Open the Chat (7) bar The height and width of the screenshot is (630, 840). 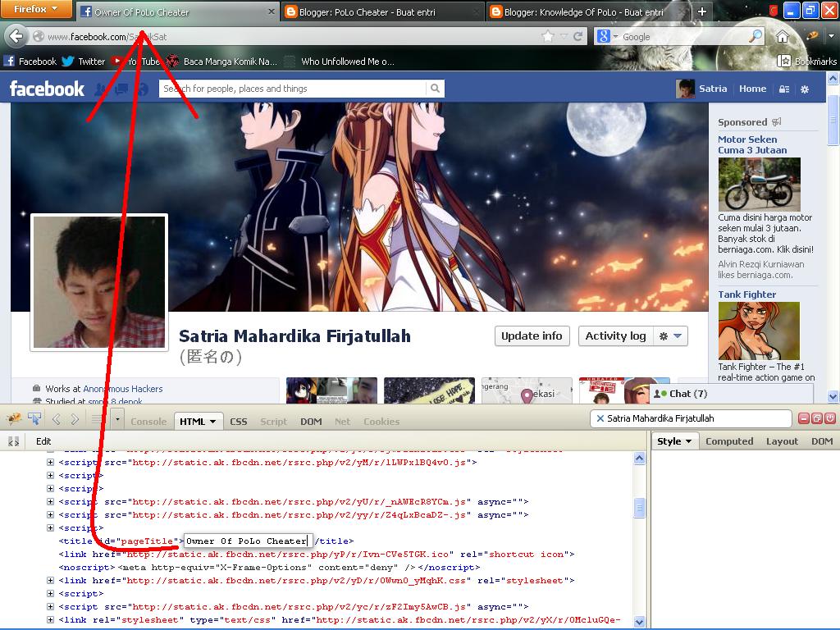click(x=731, y=394)
